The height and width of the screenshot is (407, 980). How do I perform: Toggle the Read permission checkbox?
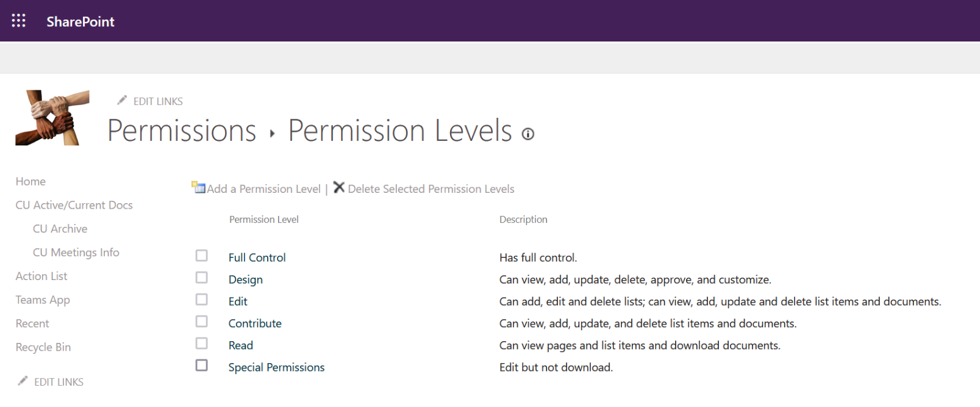pos(202,344)
